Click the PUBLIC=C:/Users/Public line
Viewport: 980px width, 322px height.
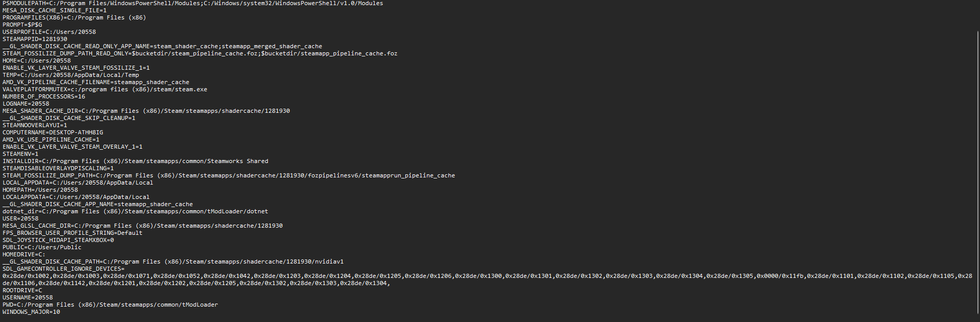point(42,247)
